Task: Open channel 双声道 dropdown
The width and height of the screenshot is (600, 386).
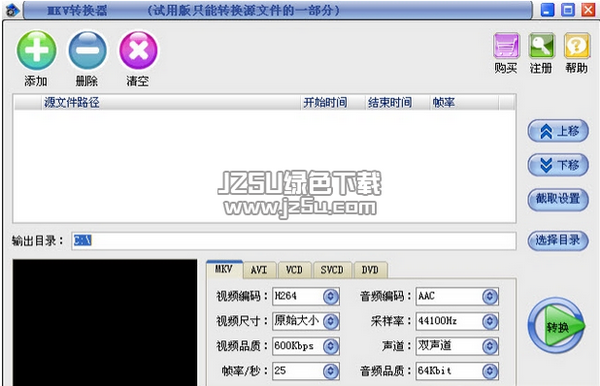Action: [x=490, y=346]
